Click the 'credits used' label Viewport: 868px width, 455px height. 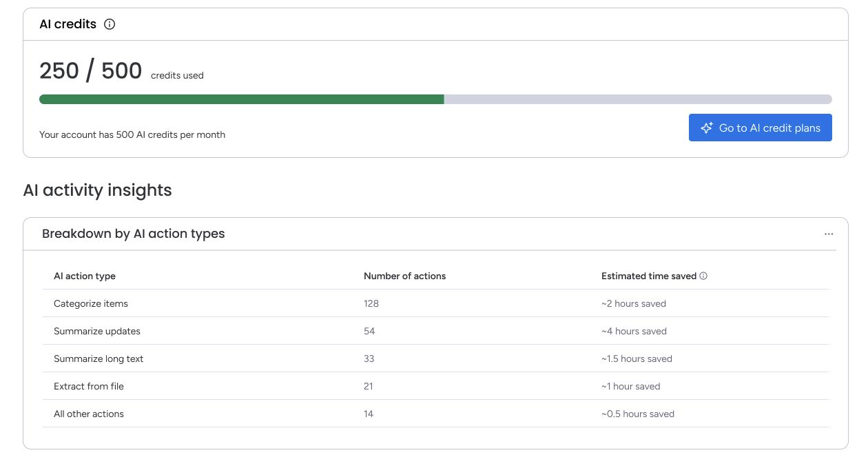(x=177, y=76)
